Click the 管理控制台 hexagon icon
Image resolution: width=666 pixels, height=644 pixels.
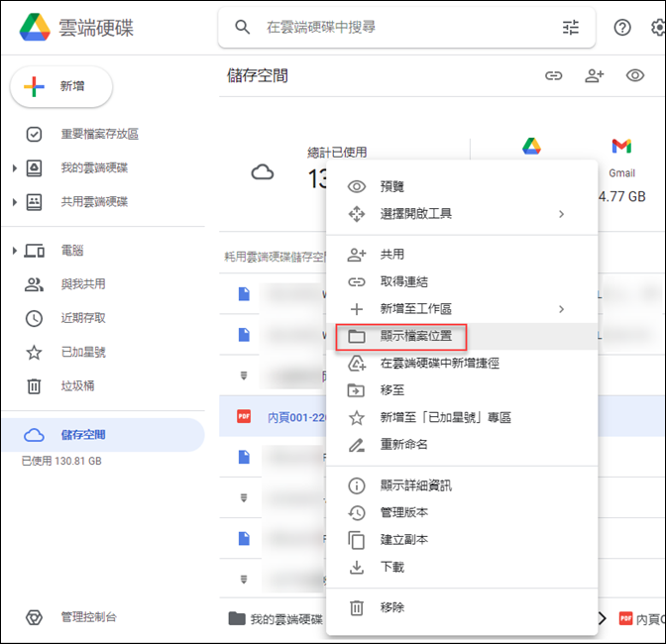click(34, 617)
